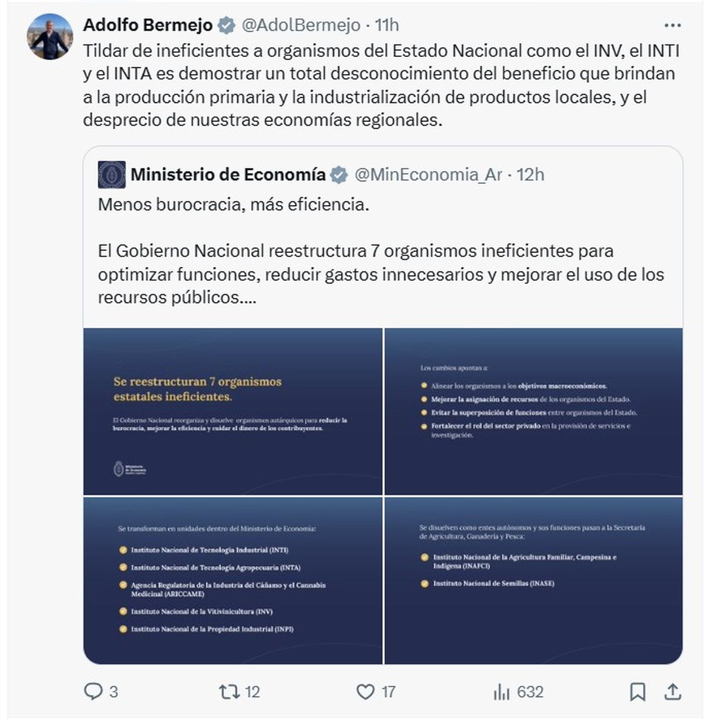
Task: Open image listing 'Los cambios apuntan a'
Action: point(533,411)
